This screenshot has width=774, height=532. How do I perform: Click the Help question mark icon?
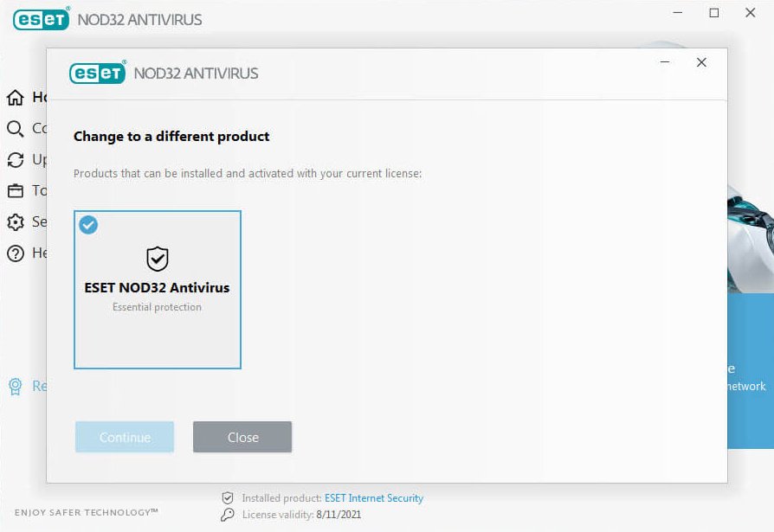pyautogui.click(x=16, y=253)
